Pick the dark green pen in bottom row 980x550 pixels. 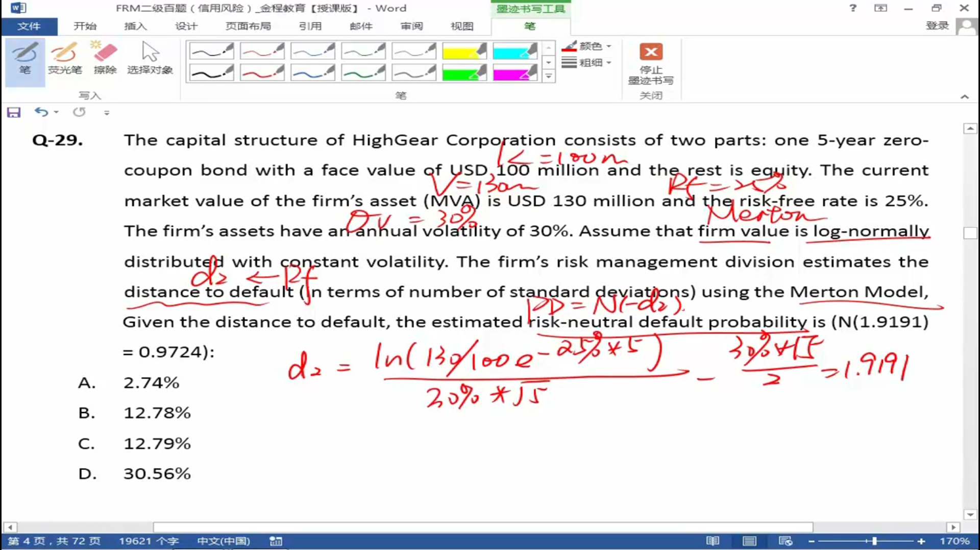tap(363, 73)
